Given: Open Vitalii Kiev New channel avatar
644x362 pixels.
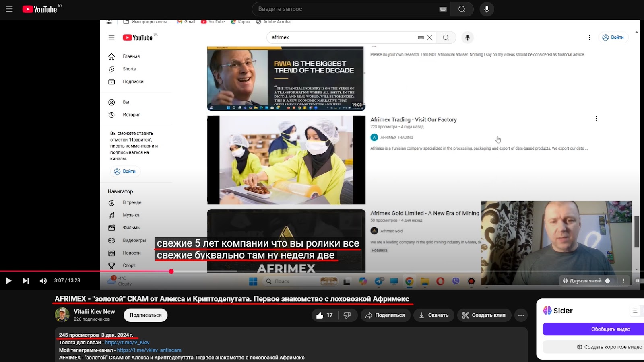Looking at the screenshot, I should (x=62, y=315).
